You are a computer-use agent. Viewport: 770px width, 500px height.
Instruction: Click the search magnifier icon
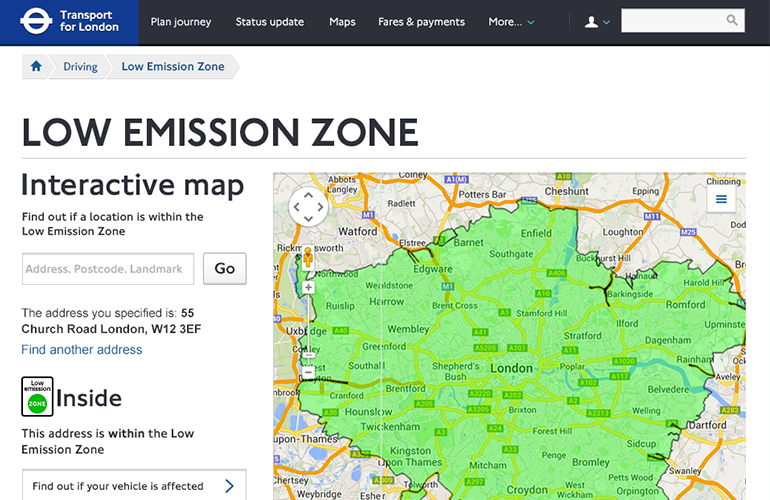(732, 21)
